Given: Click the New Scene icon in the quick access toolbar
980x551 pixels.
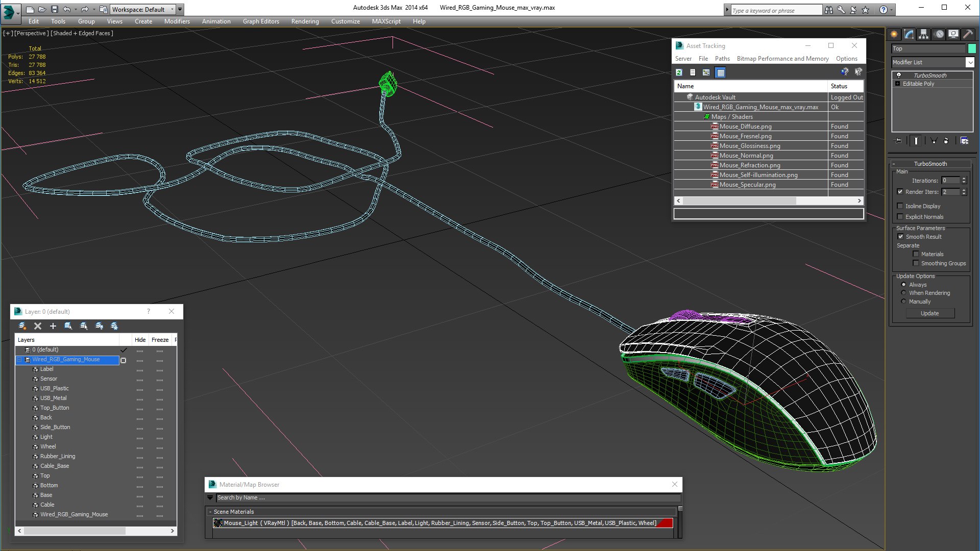Looking at the screenshot, I should coord(30,9).
